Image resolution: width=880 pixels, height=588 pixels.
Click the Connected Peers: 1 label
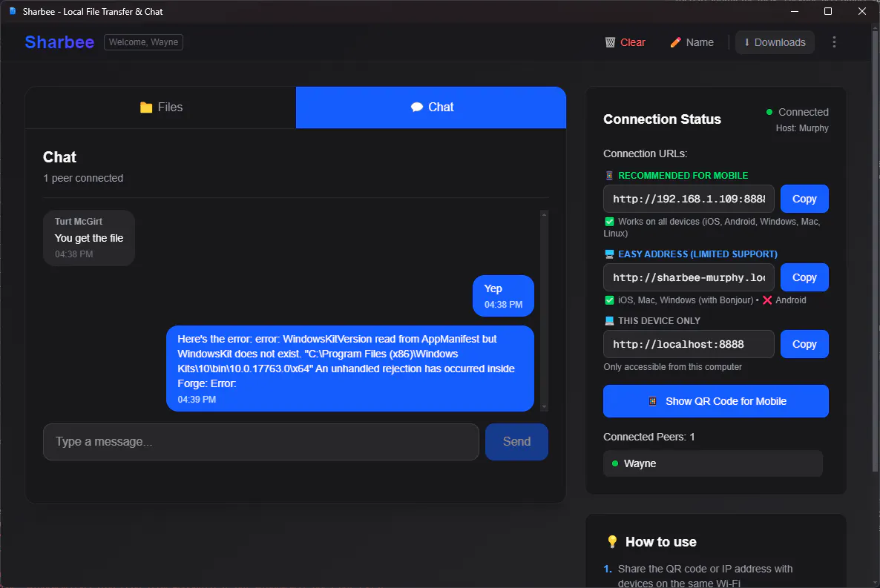click(x=648, y=437)
